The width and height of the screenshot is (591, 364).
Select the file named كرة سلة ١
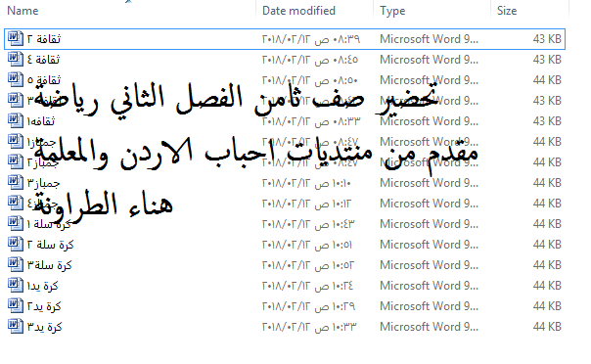tap(49, 224)
